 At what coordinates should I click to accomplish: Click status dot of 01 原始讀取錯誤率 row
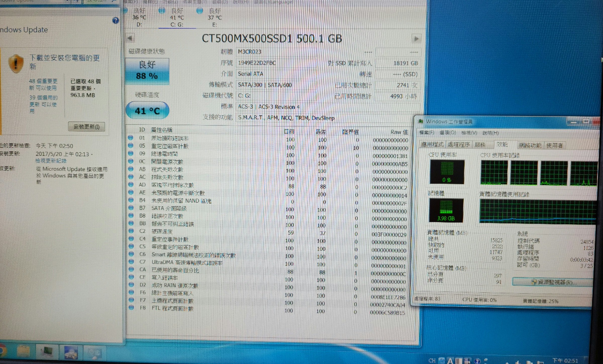pos(130,138)
